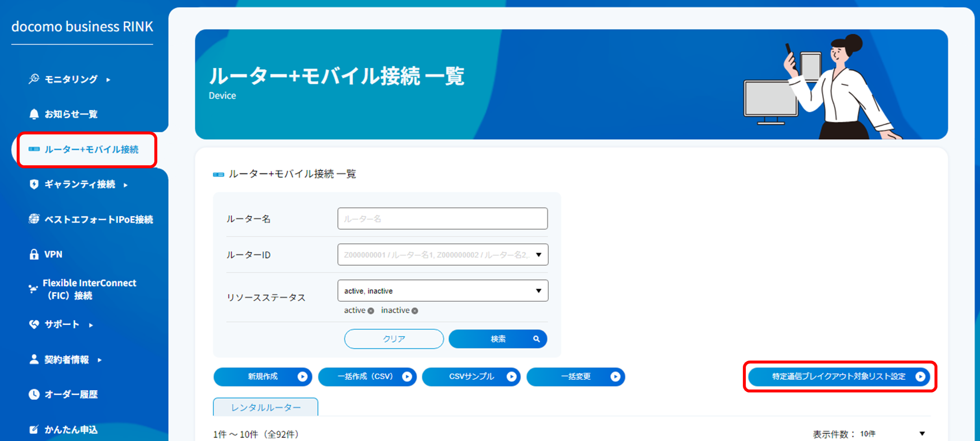Viewport: 980px width, 441px height.
Task: Click arrow icon on 特定通信ブレイクアウト対象リスト設定
Action: coord(920,377)
